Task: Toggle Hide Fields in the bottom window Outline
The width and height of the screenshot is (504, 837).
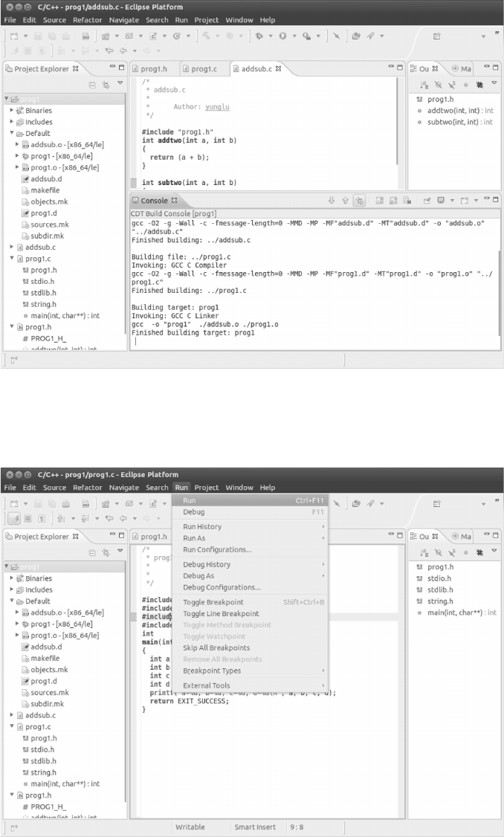Action: pyautogui.click(x=438, y=552)
